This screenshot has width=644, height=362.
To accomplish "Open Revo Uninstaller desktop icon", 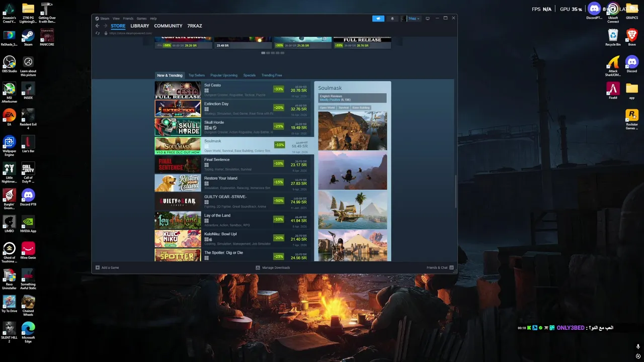I will pyautogui.click(x=9, y=279).
